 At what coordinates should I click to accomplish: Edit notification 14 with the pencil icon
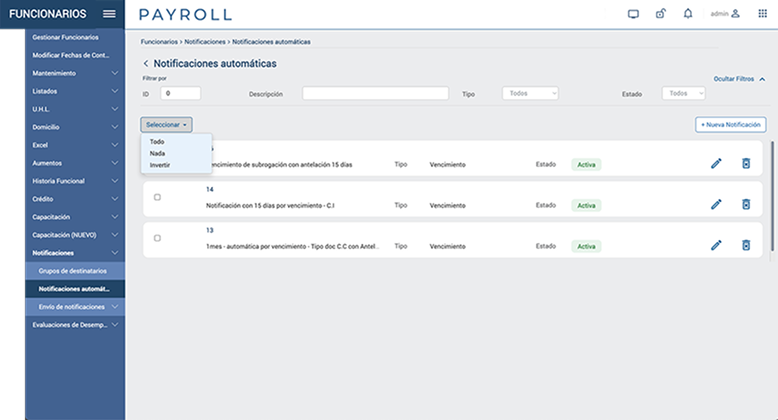tap(716, 204)
